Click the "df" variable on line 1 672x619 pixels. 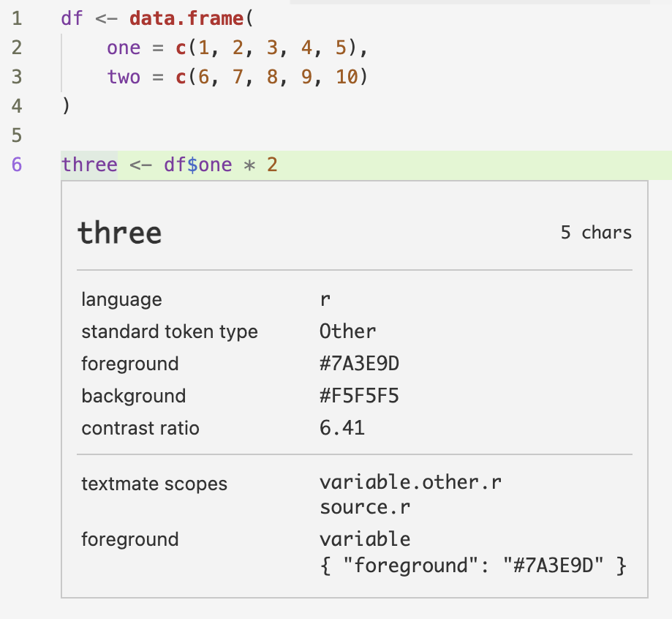(x=69, y=18)
